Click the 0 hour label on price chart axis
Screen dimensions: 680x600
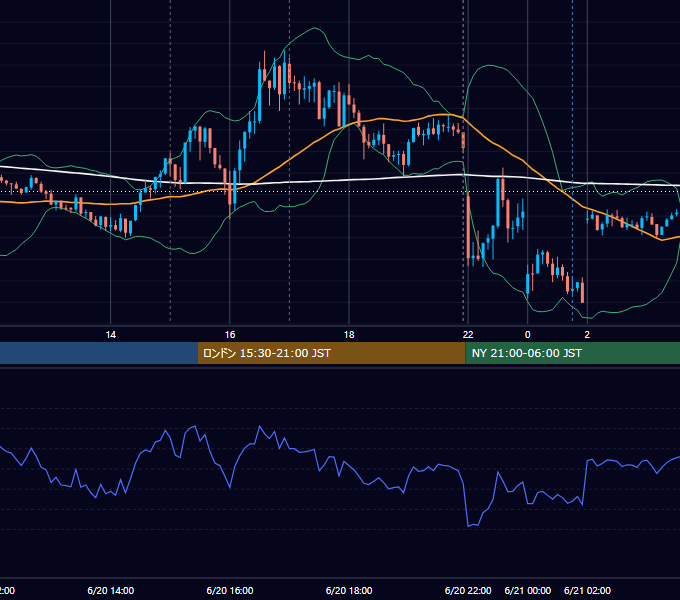[x=527, y=335]
